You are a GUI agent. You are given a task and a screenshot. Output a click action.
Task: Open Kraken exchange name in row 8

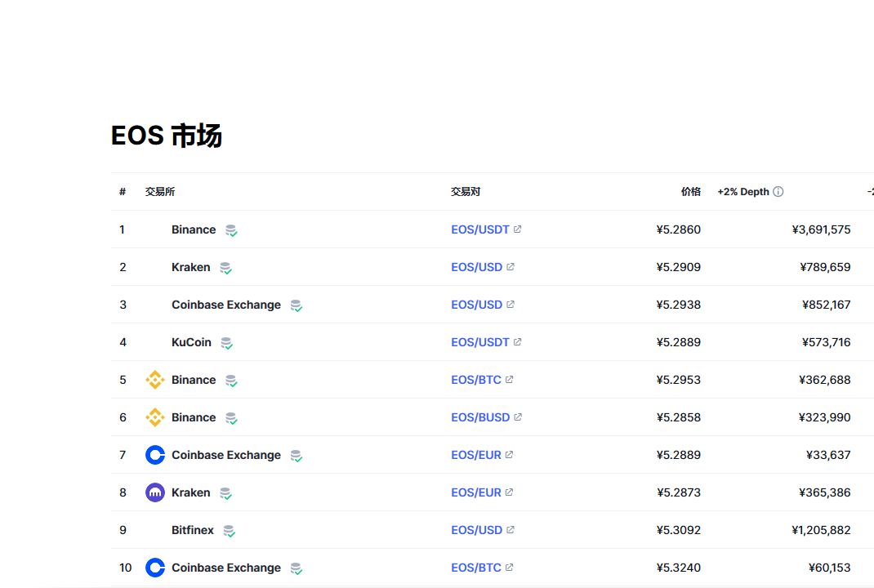tap(190, 492)
